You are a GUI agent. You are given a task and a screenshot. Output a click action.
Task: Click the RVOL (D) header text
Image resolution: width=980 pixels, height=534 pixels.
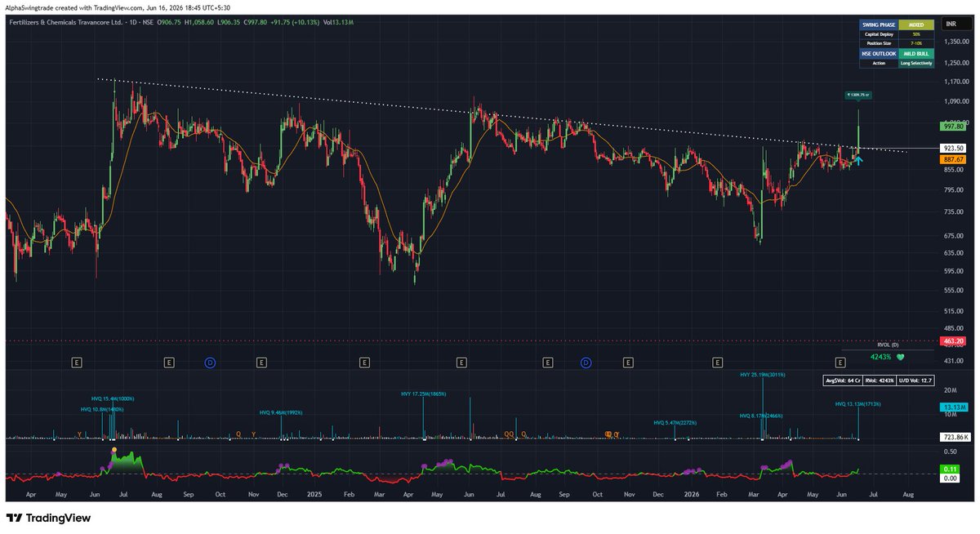[888, 345]
